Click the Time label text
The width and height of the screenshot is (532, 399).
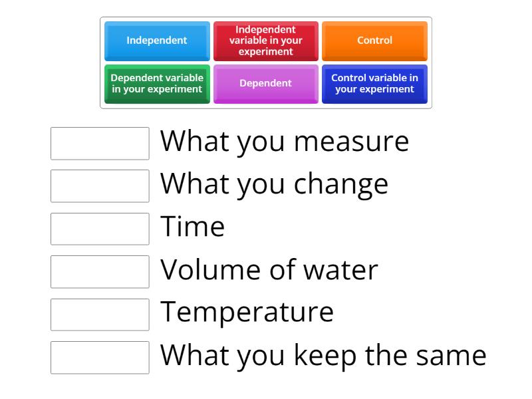pos(192,227)
